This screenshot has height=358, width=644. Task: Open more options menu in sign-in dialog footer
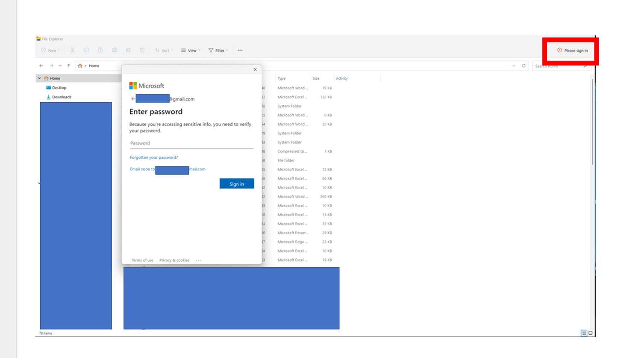(198, 260)
